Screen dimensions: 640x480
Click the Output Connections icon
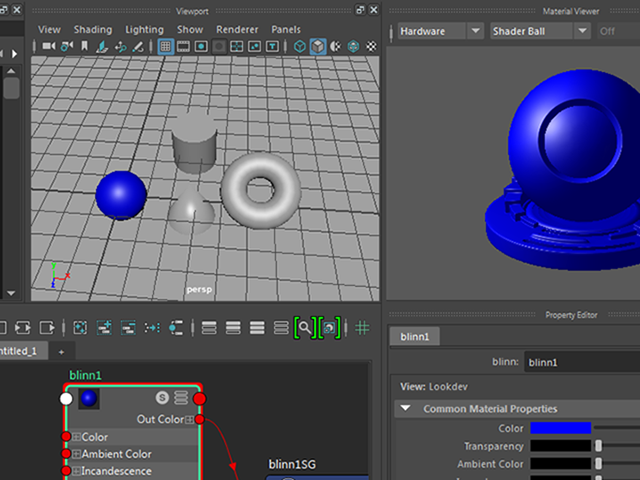[47, 328]
